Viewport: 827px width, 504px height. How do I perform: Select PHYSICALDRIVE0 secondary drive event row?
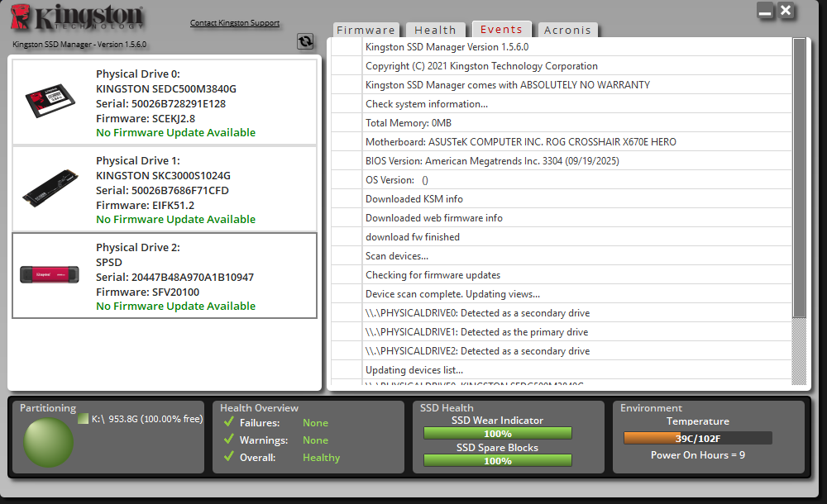coord(562,312)
